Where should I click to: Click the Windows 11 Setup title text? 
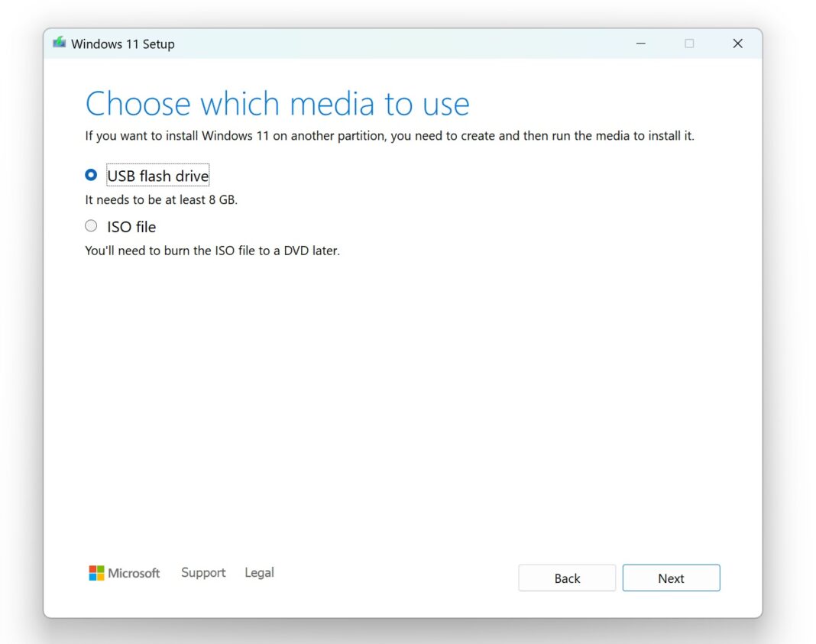[x=124, y=44]
